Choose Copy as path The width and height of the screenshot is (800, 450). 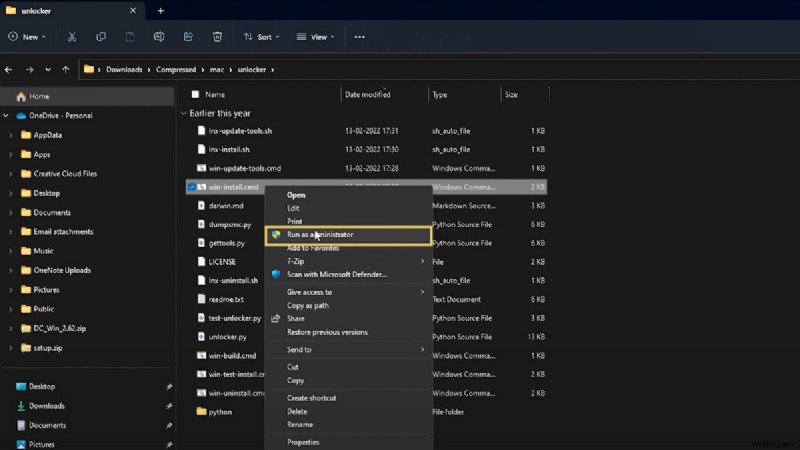(x=308, y=306)
